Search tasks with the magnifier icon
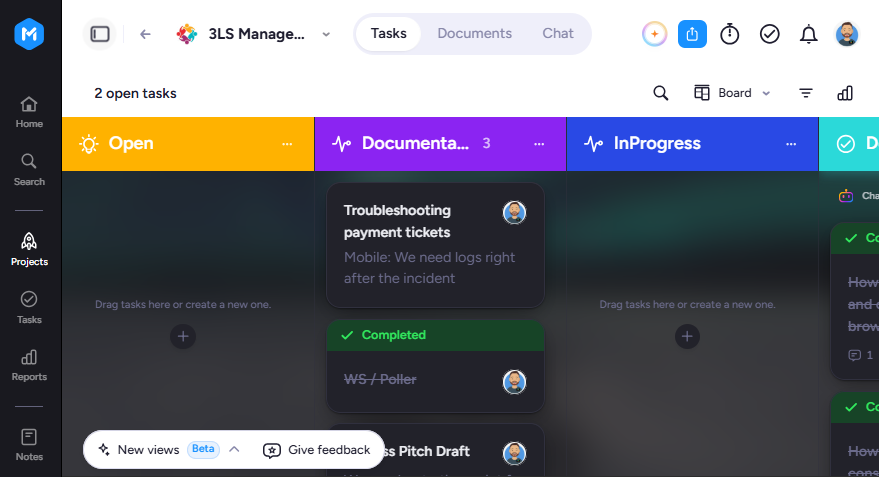Image resolution: width=879 pixels, height=477 pixels. point(660,93)
